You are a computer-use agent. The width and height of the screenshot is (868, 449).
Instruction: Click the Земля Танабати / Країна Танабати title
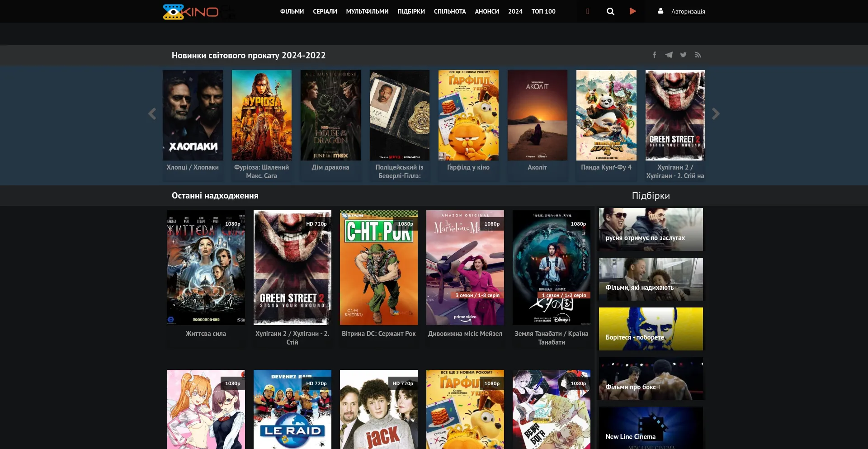tap(552, 338)
